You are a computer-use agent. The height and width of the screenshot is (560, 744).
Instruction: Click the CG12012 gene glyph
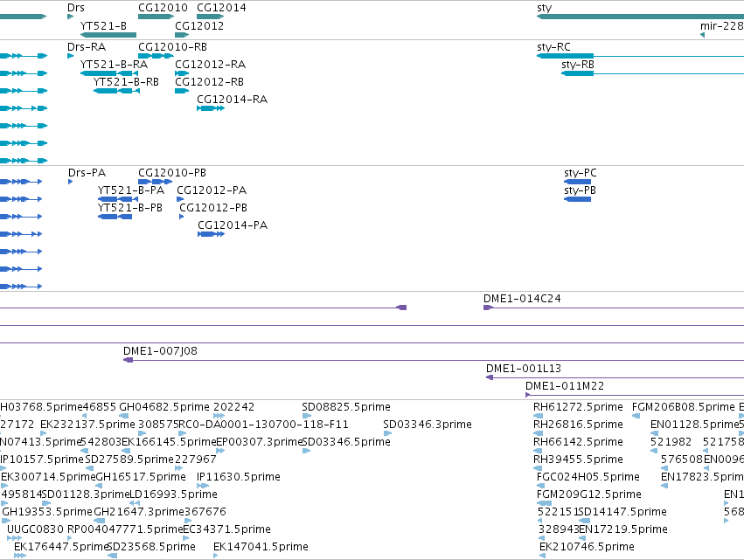[x=182, y=35]
